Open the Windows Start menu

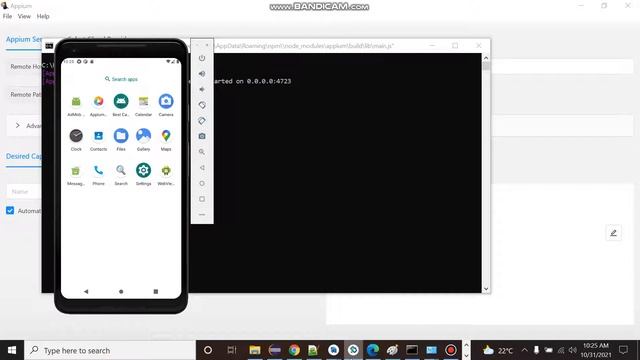(x=12, y=350)
